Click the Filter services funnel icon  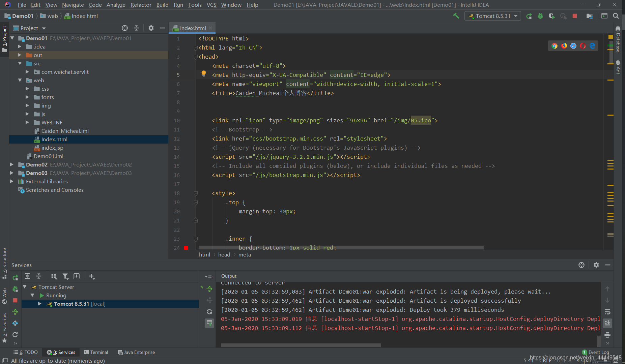[x=65, y=276]
